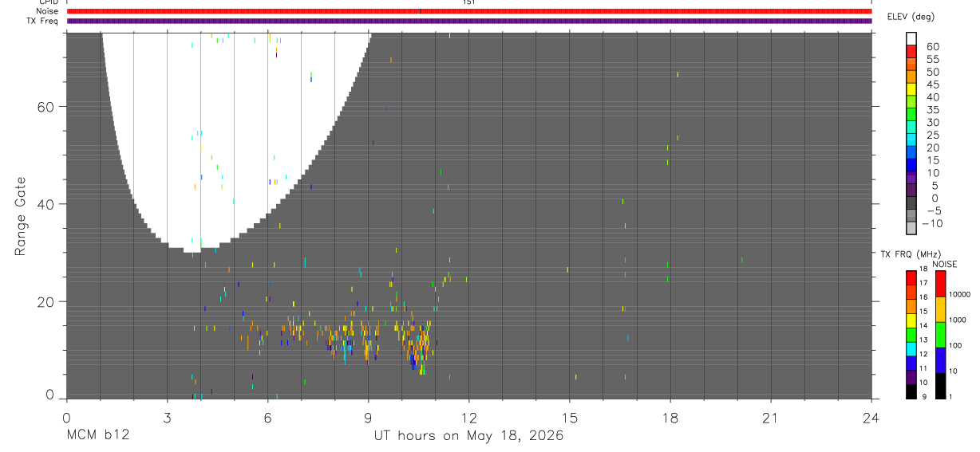This screenshot has width=980, height=452.
Task: Click the green NOISE segment between 1000 and 100
Action: pyautogui.click(x=940, y=335)
